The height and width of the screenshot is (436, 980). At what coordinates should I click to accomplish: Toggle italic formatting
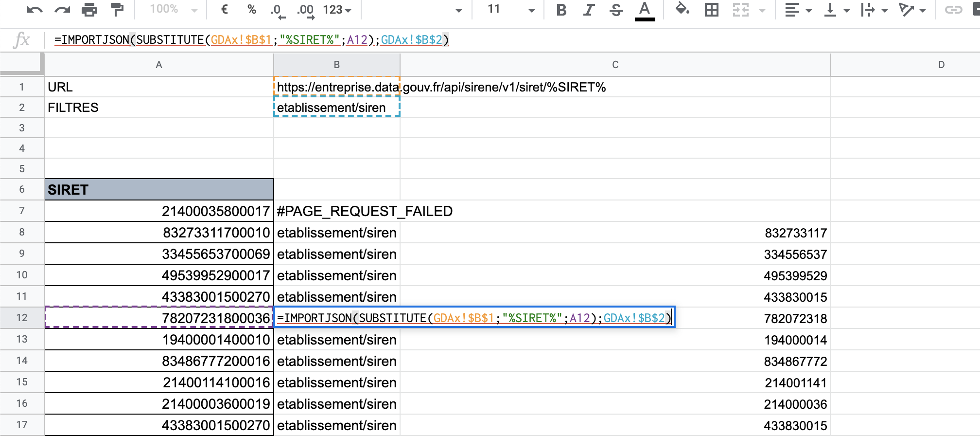tap(589, 10)
